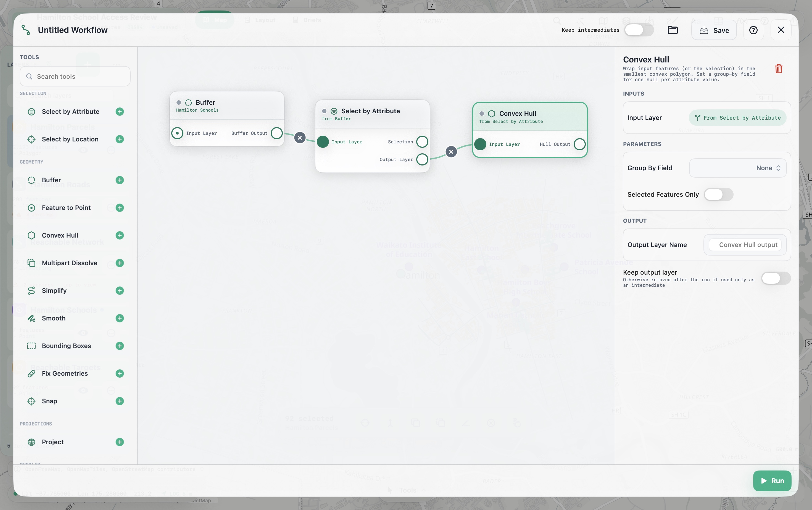Save the workflow
This screenshot has height=510, width=812.
click(x=714, y=30)
